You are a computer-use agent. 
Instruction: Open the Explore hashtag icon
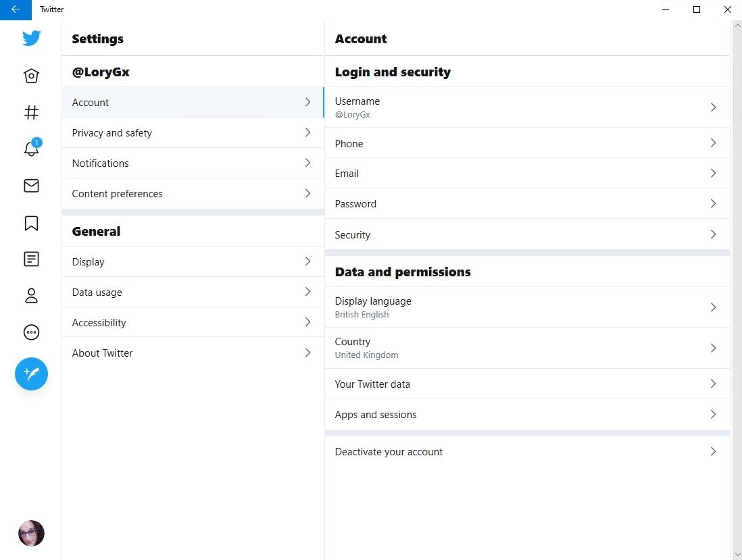click(x=31, y=112)
